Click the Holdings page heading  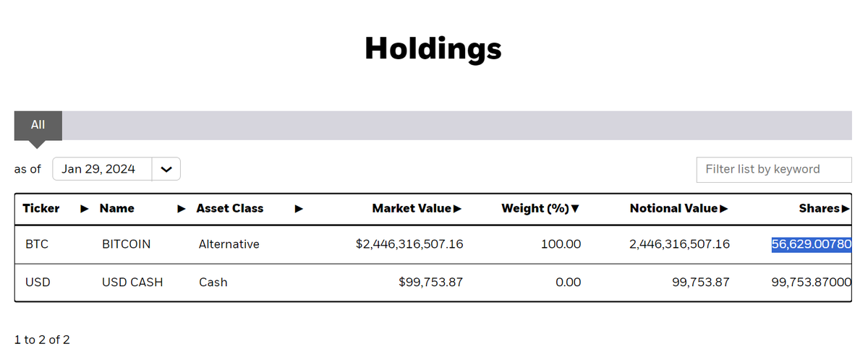coord(433,48)
